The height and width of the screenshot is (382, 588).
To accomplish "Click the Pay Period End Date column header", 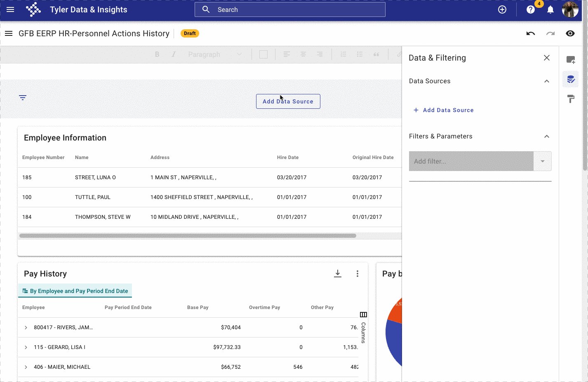I will [x=128, y=307].
